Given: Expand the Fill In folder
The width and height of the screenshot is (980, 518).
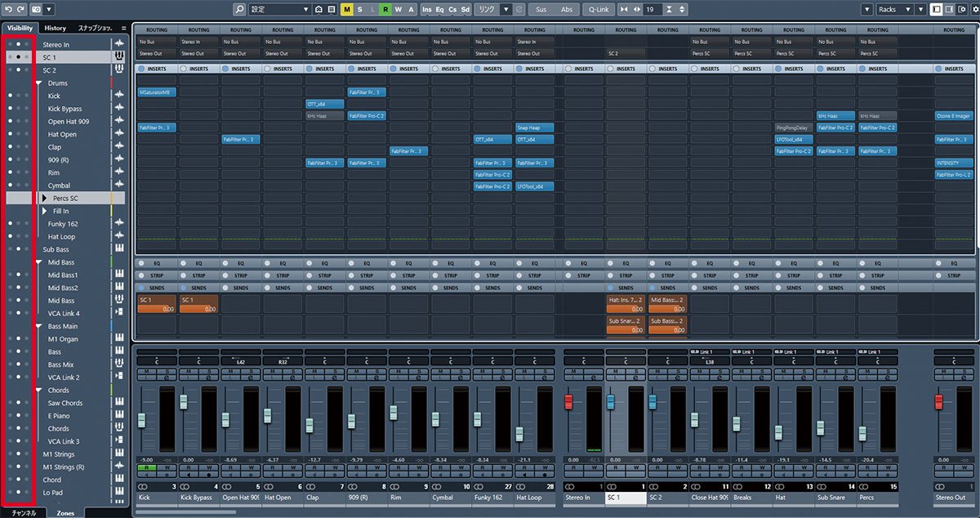Looking at the screenshot, I should click(44, 211).
